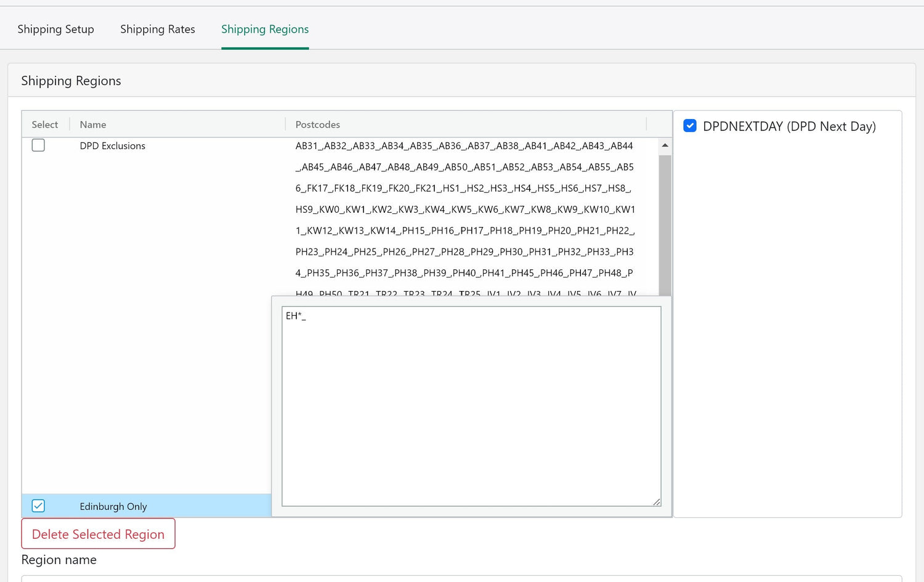Disable the DPDNEXTDAY shipping method checkbox
Image resolution: width=924 pixels, height=582 pixels.
690,126
